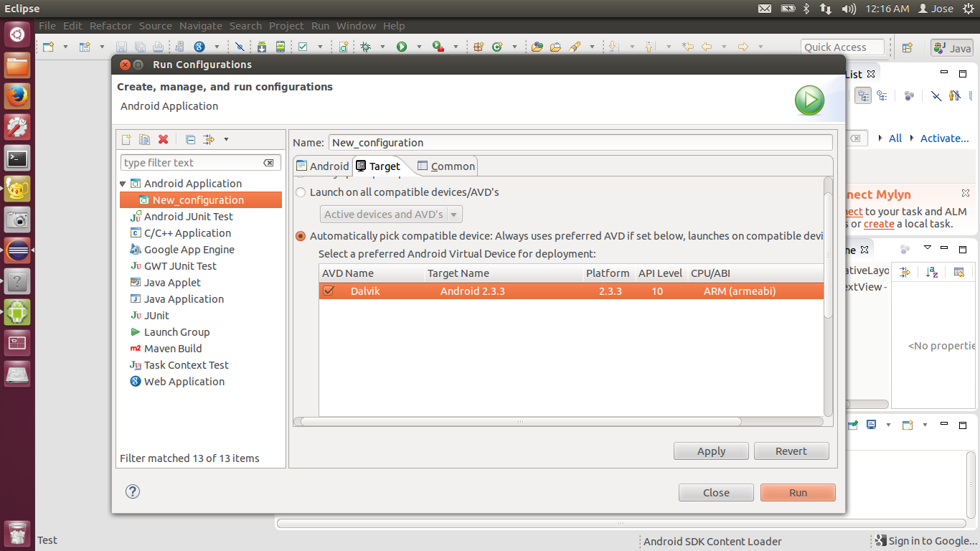The image size is (980, 551).
Task: Click the Save icon in Eclipse toolbar
Action: (x=121, y=47)
